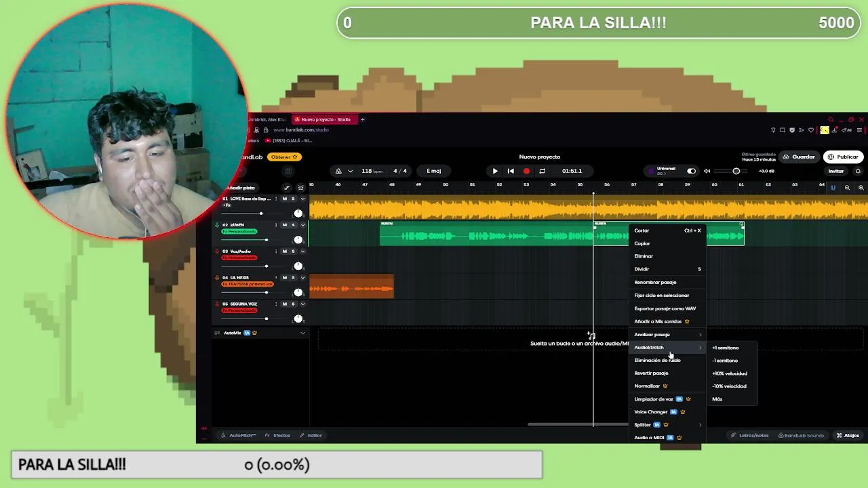This screenshot has height=488, width=868.
Task: Open the AutoPitch tab at bottom
Action: click(x=239, y=435)
